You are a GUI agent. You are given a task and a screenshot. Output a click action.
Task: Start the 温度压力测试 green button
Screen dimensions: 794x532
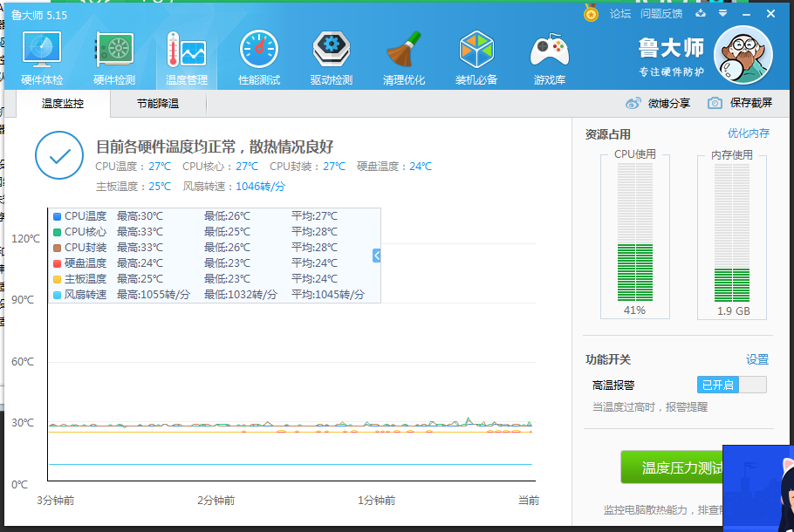pyautogui.click(x=672, y=467)
